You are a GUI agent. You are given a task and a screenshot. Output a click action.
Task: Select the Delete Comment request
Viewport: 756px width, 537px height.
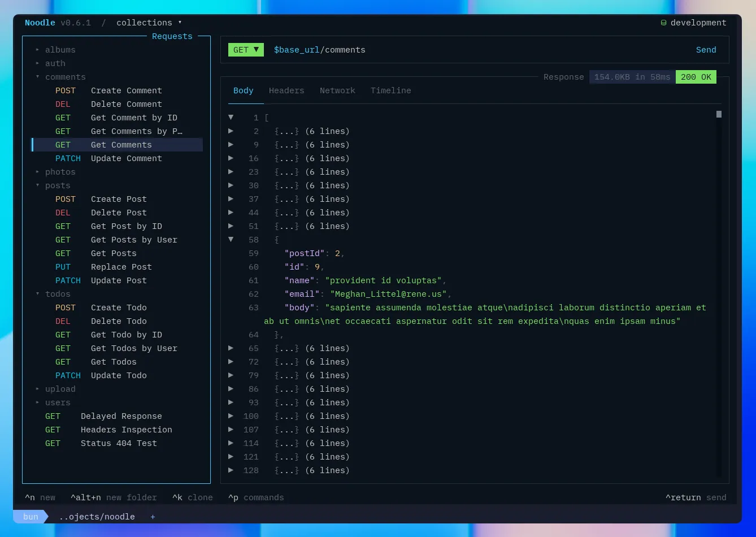(x=116, y=104)
